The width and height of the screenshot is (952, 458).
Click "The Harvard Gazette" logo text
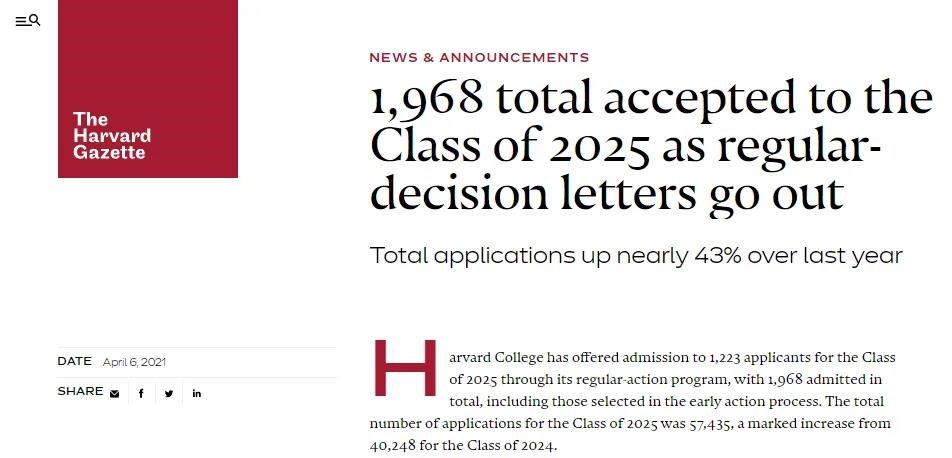[x=112, y=135]
